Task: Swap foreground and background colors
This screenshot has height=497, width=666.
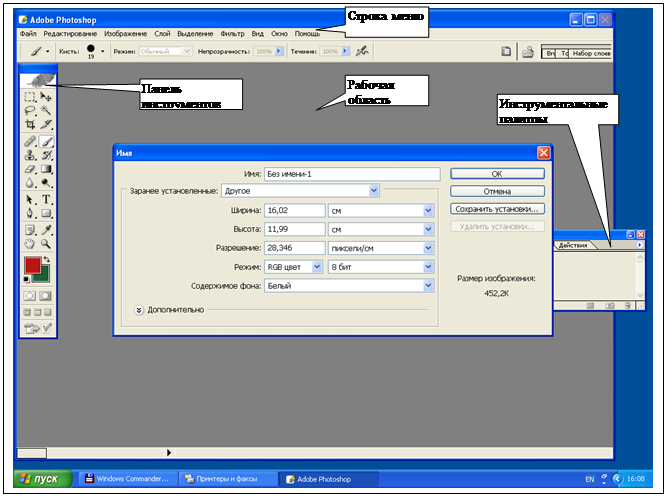Action: 47,259
